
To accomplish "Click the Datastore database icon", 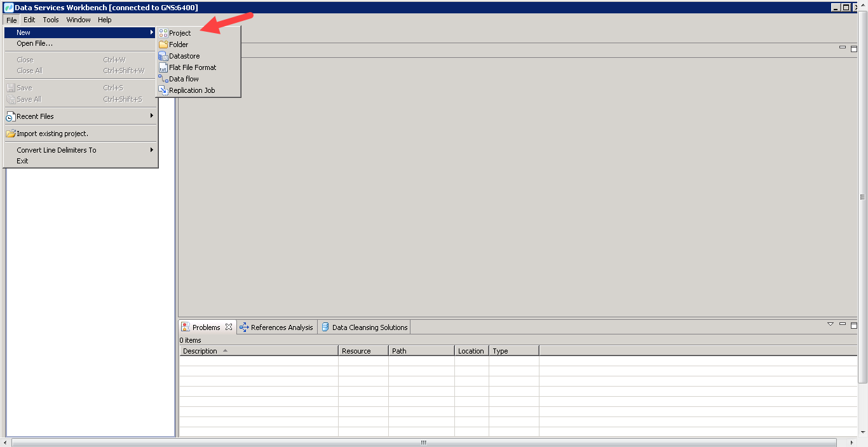I will (x=163, y=56).
